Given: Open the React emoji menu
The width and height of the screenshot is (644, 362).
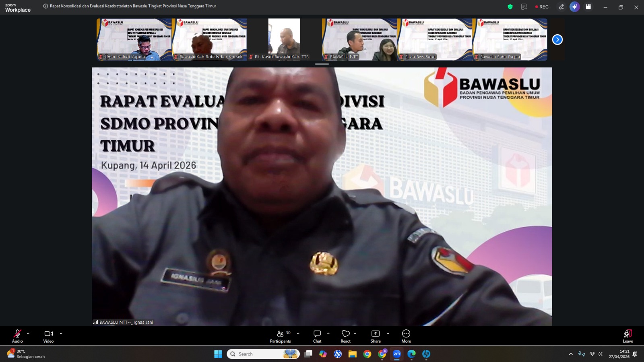Looking at the screenshot, I should 346,336.
